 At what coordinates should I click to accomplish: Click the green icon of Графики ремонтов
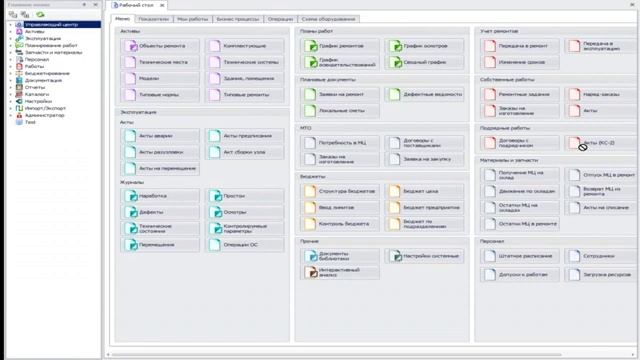point(311,46)
